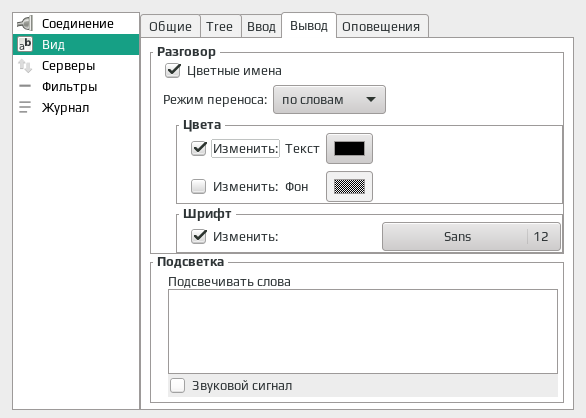This screenshot has height=418, width=586.
Task: Click in the Подсвечивать слова text area
Action: tap(363, 331)
